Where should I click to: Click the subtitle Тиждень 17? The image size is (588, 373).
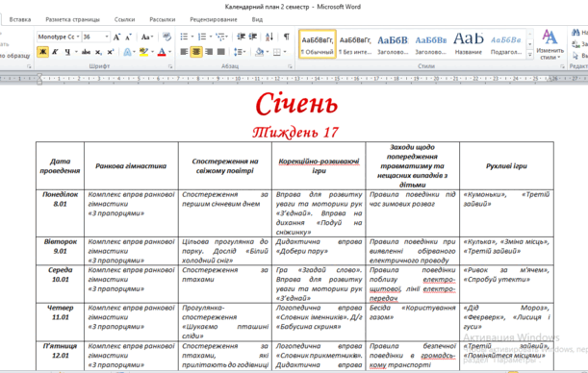[295, 133]
